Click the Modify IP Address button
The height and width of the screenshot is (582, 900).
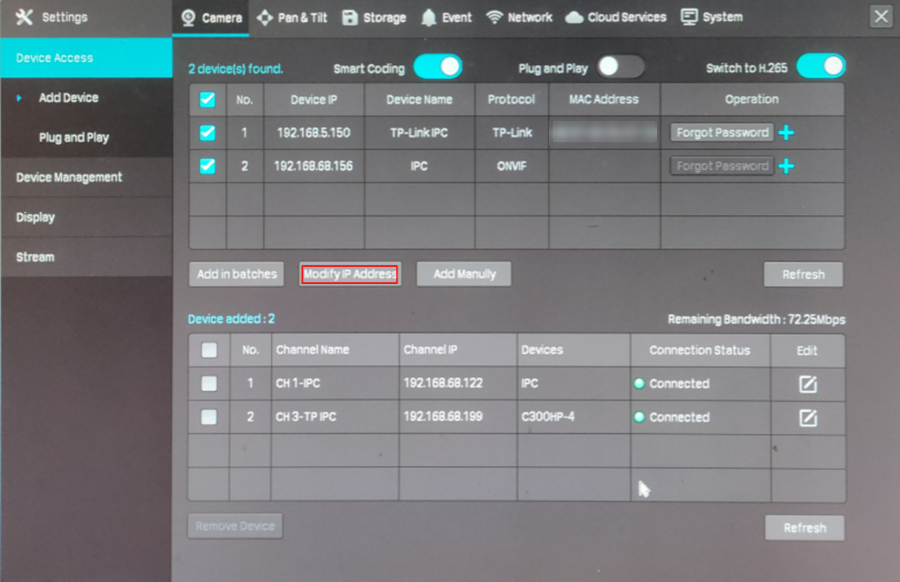click(x=349, y=274)
